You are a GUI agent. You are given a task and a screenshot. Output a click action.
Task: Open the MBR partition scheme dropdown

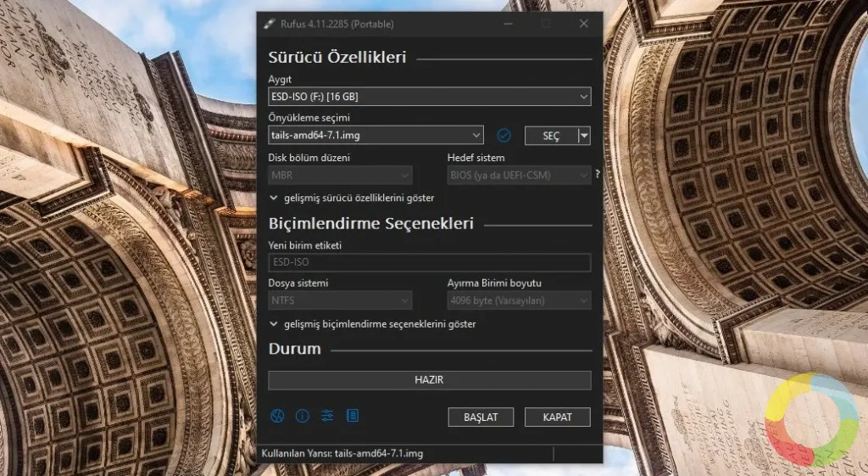[x=340, y=176]
